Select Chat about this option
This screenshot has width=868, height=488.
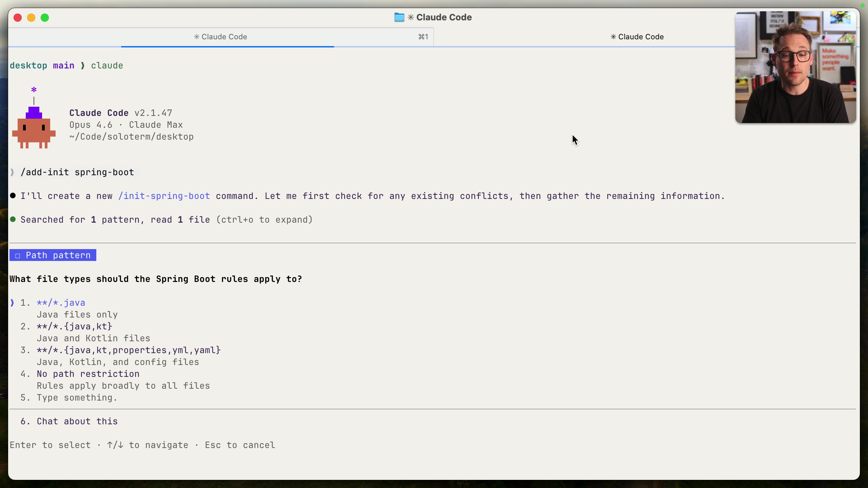click(77, 421)
